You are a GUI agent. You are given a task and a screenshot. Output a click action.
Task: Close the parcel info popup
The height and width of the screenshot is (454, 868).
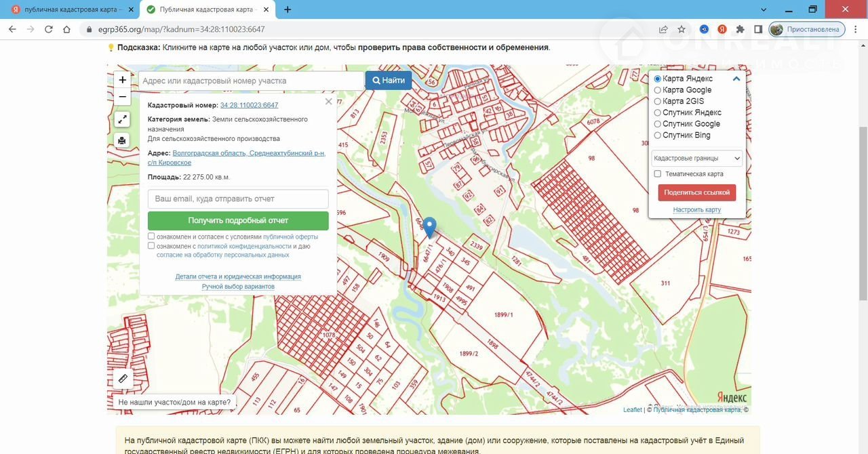click(328, 102)
